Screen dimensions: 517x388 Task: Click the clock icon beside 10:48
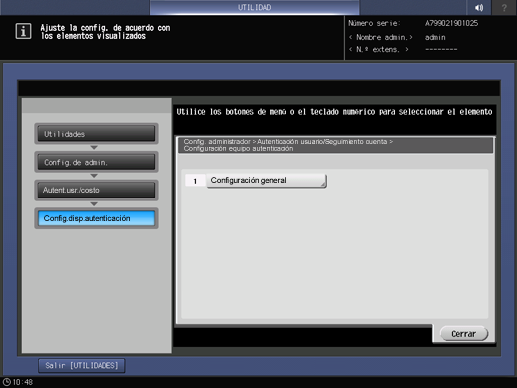[6, 382]
